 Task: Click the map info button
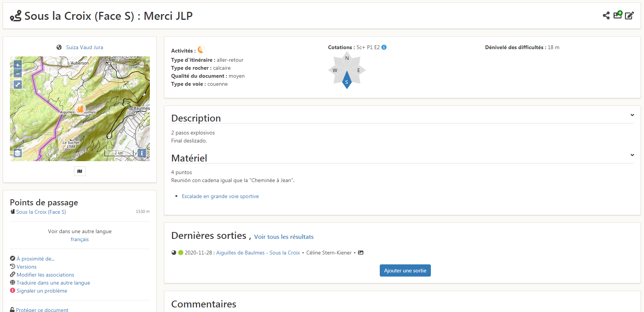click(x=141, y=153)
